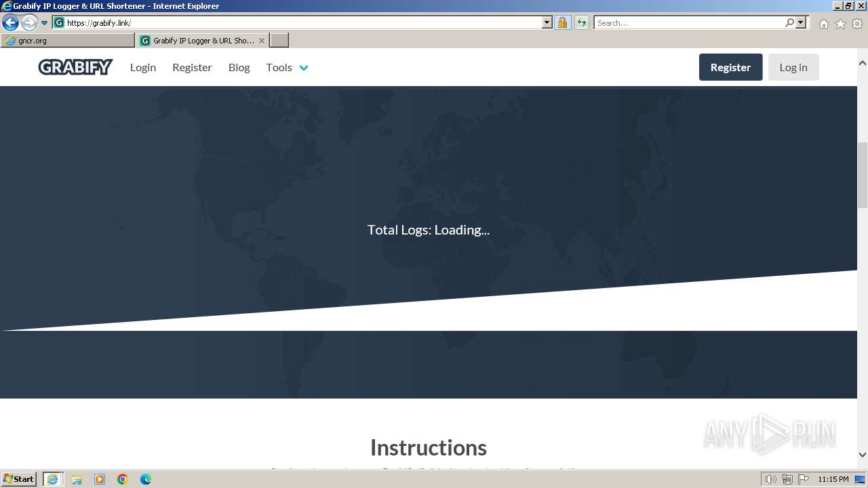
Task: Click the Home icon in IE toolbar
Action: click(x=823, y=24)
